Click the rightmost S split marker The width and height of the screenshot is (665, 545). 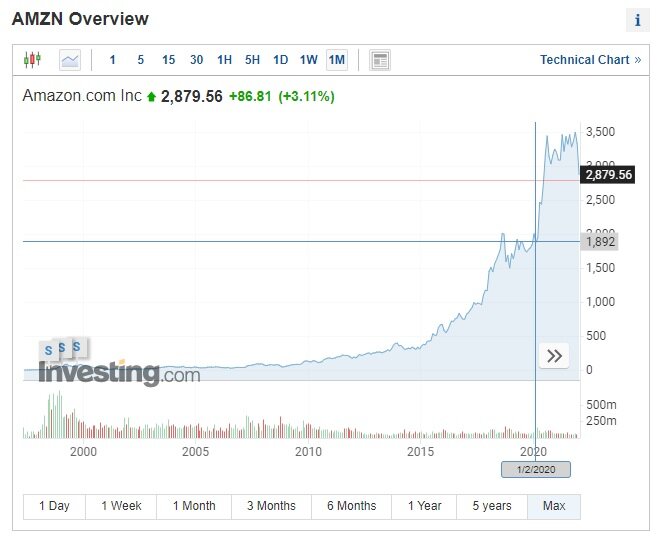point(76,347)
